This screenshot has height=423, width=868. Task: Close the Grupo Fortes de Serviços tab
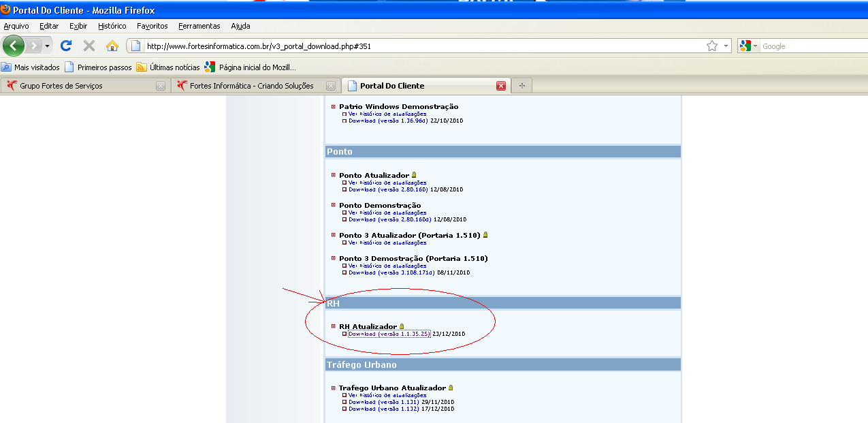point(161,86)
